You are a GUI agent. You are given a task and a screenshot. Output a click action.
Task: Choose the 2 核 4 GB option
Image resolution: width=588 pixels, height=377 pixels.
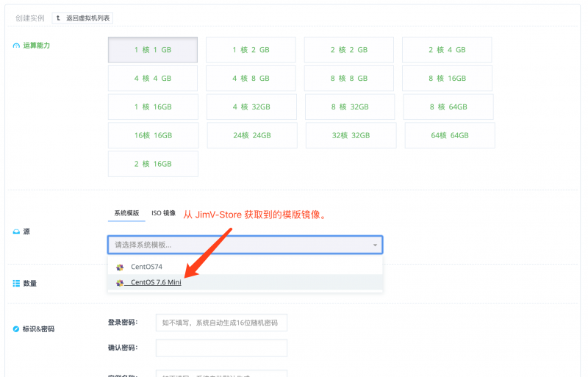tap(447, 50)
